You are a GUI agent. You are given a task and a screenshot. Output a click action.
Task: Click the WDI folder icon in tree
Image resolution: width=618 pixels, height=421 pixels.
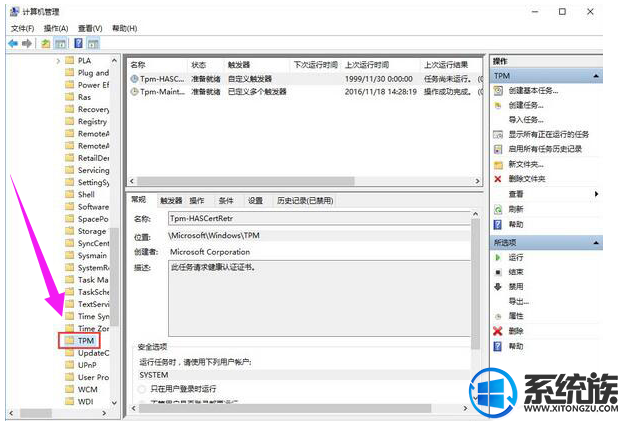click(x=69, y=401)
